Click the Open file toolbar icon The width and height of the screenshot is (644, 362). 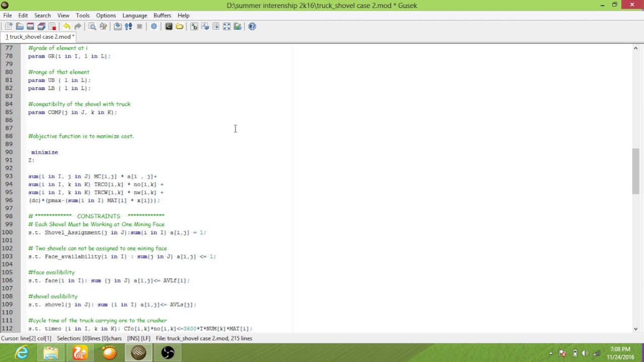[x=20, y=27]
